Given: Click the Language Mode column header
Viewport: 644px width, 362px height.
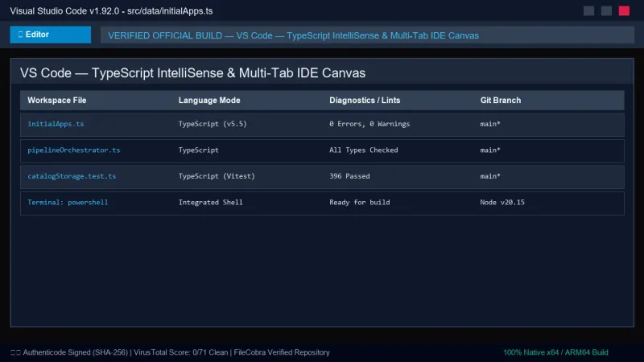Looking at the screenshot, I should tap(209, 100).
